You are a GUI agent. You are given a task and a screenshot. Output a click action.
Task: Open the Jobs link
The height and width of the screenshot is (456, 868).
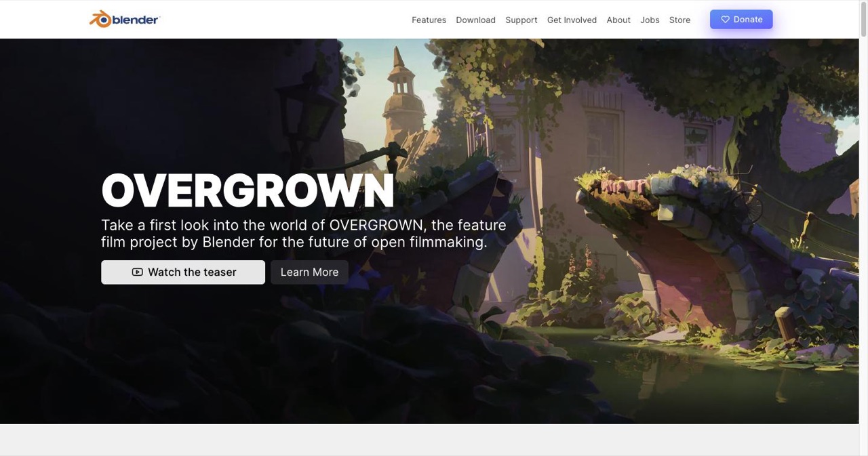[x=650, y=20]
